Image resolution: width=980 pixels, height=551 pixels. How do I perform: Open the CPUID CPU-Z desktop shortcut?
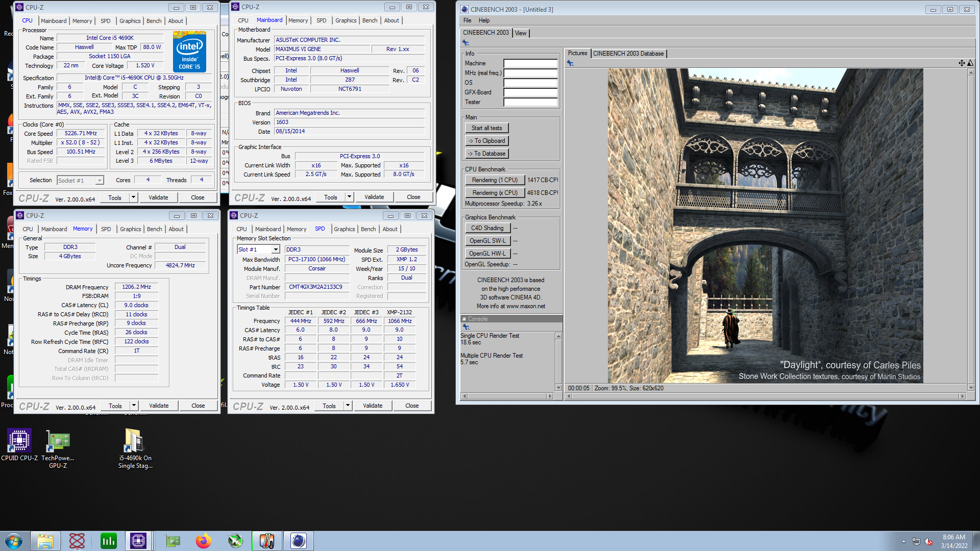click(x=19, y=445)
